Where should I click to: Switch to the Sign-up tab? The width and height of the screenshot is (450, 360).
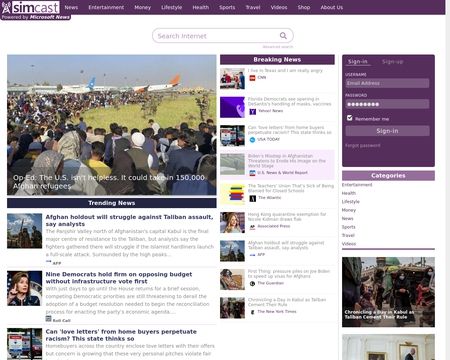[x=392, y=62]
